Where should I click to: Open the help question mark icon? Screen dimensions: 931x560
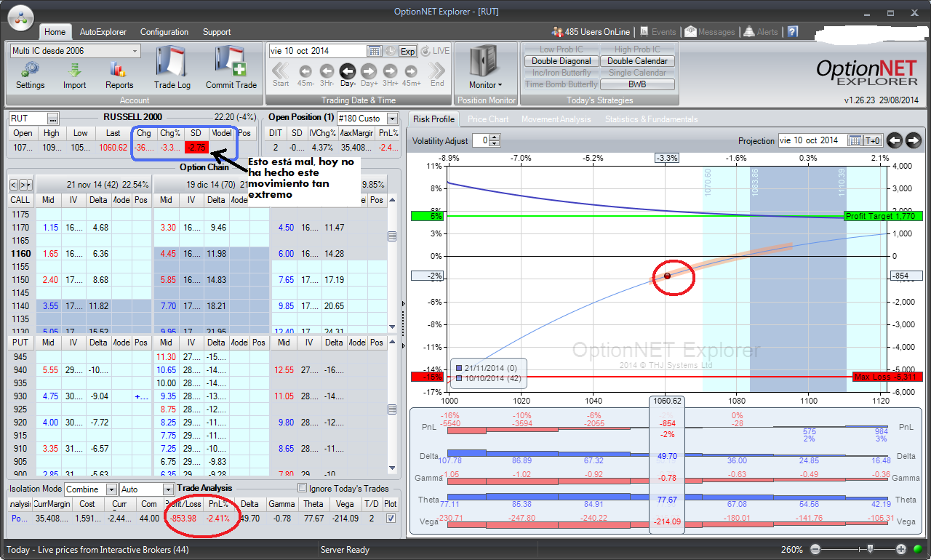pyautogui.click(x=793, y=32)
